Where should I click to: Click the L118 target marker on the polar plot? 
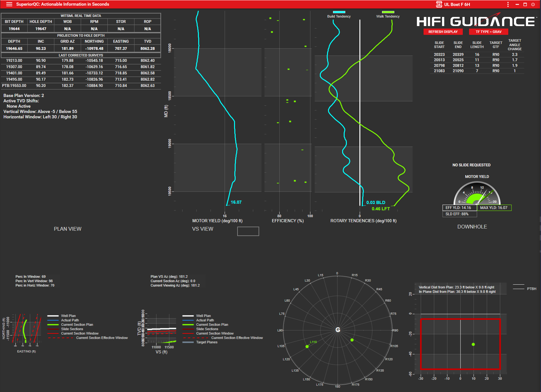(307, 346)
